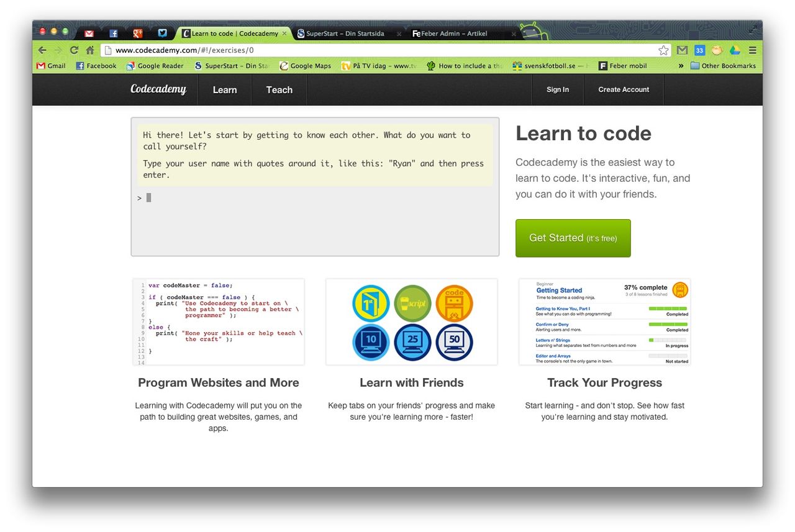Open the pinned Google Plus tab

138,34
